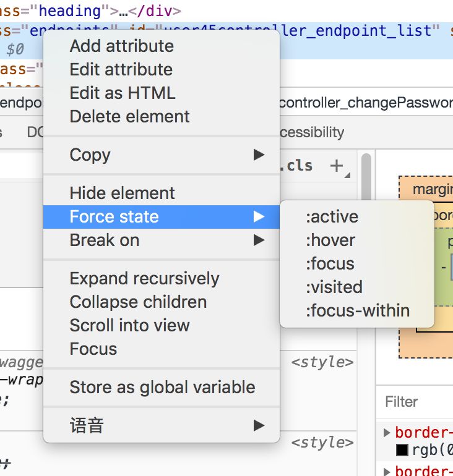Open the upper <style> source link
Screen dimensions: 453x476
(x=322, y=362)
